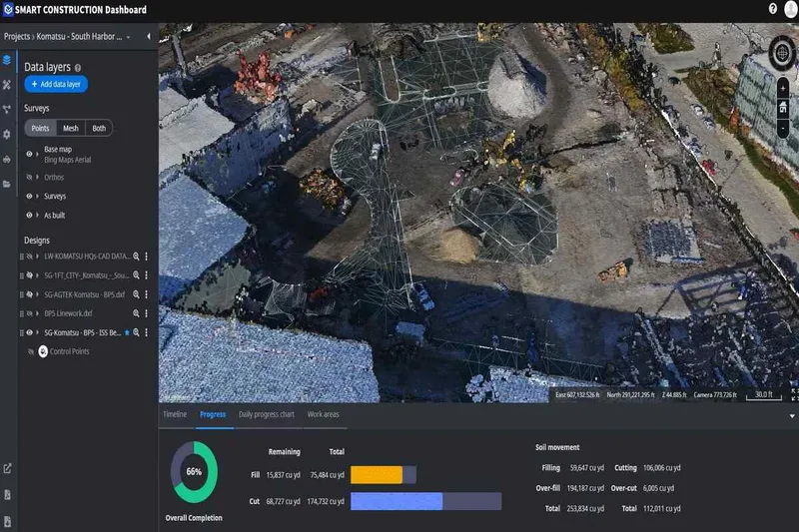Screen dimensions: 799x532
Task: Zoom to the BPS Linework.dxf design
Action: [136, 313]
